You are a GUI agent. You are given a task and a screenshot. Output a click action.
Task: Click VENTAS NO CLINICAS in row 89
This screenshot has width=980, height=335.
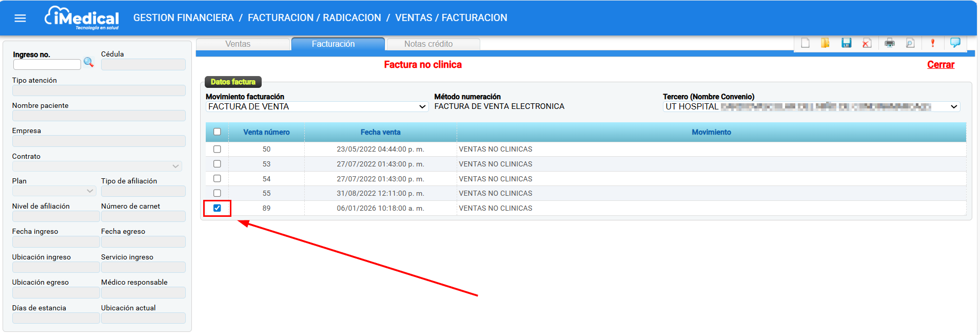[496, 208]
